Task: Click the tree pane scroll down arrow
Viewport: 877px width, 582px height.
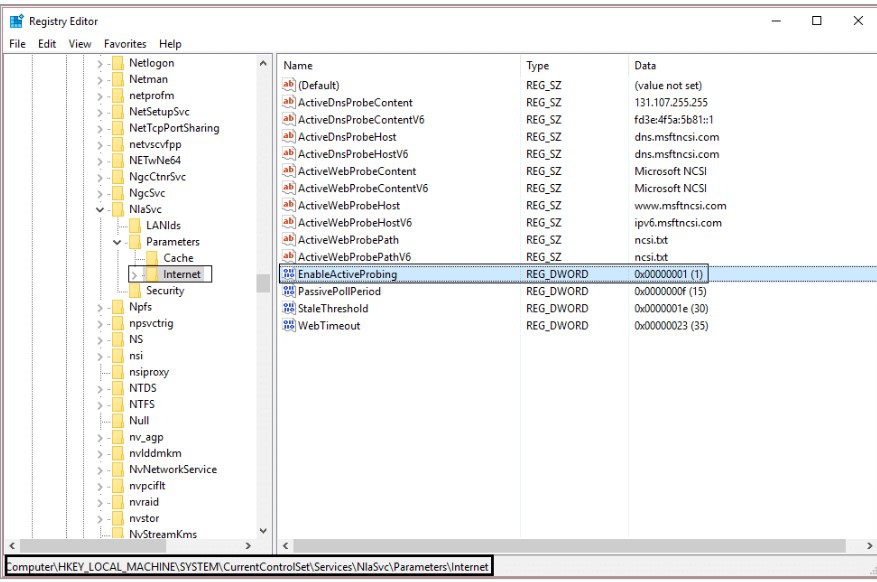Action: click(x=263, y=531)
